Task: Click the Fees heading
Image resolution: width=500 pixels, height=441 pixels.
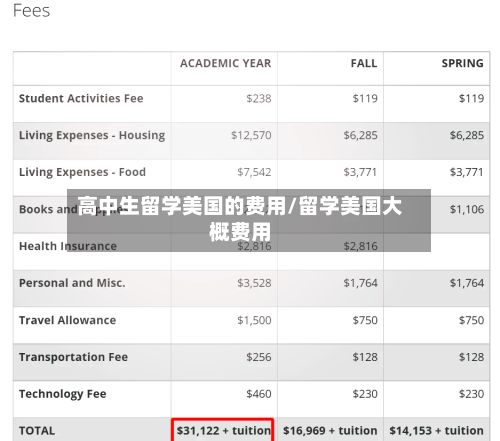Action: pyautogui.click(x=31, y=11)
